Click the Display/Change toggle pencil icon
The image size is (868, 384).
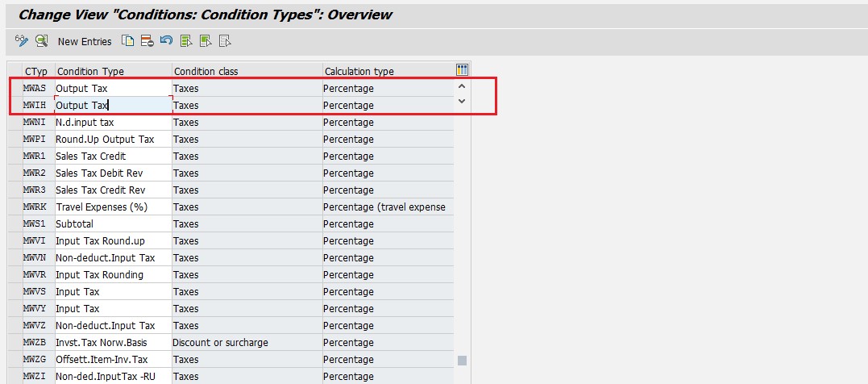coord(22,40)
